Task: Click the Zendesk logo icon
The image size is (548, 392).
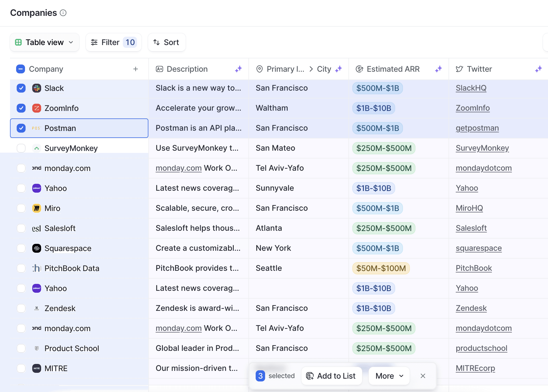Action: [37, 308]
